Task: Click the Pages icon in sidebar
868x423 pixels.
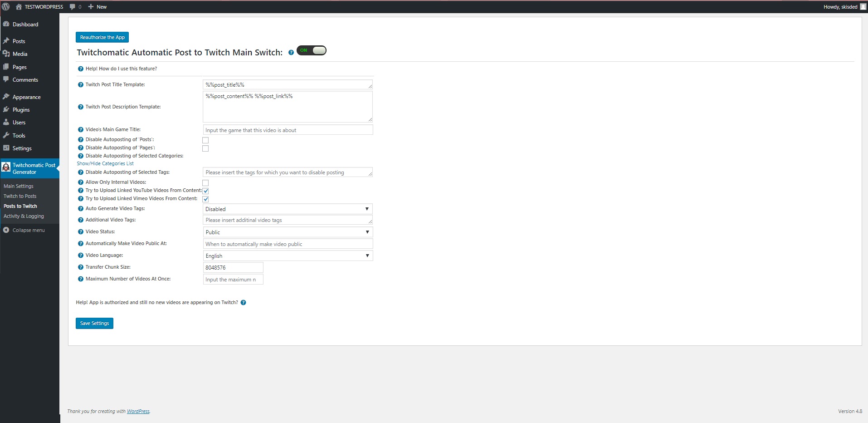Action: click(6, 67)
